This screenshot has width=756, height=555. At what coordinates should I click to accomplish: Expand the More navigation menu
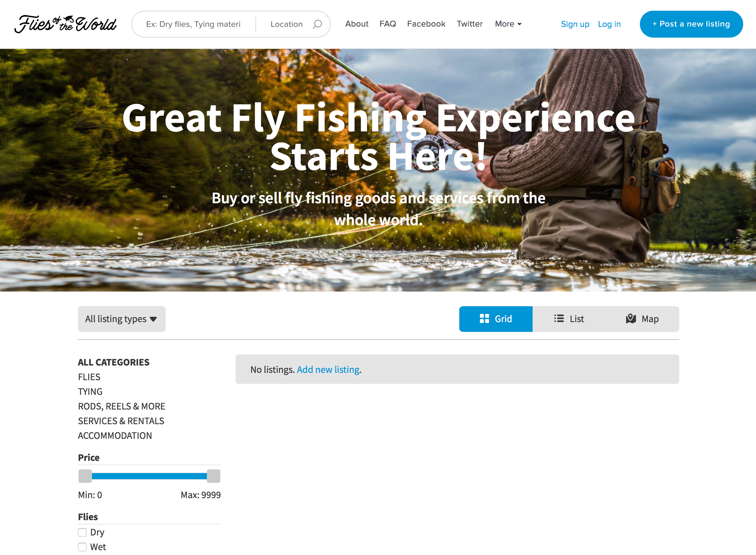coord(508,24)
